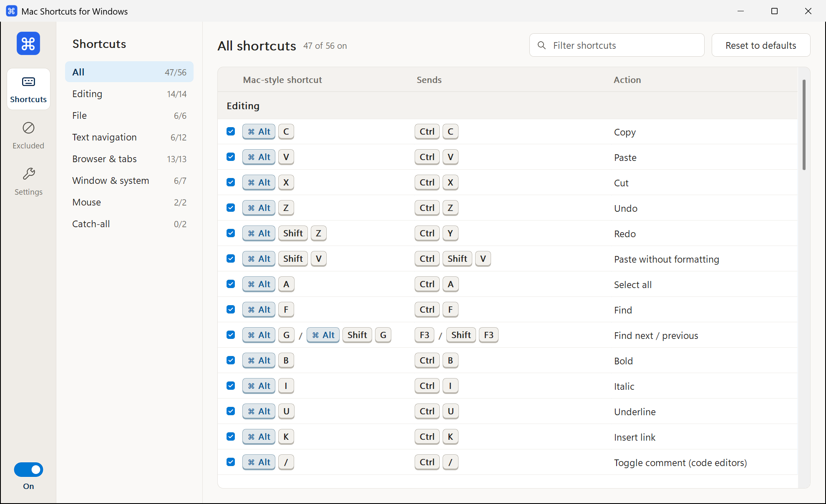Select the Mouse category

[x=129, y=202]
